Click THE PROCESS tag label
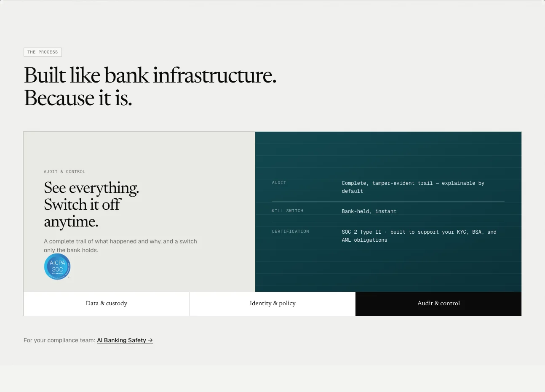The width and height of the screenshot is (545, 392). pyautogui.click(x=43, y=52)
